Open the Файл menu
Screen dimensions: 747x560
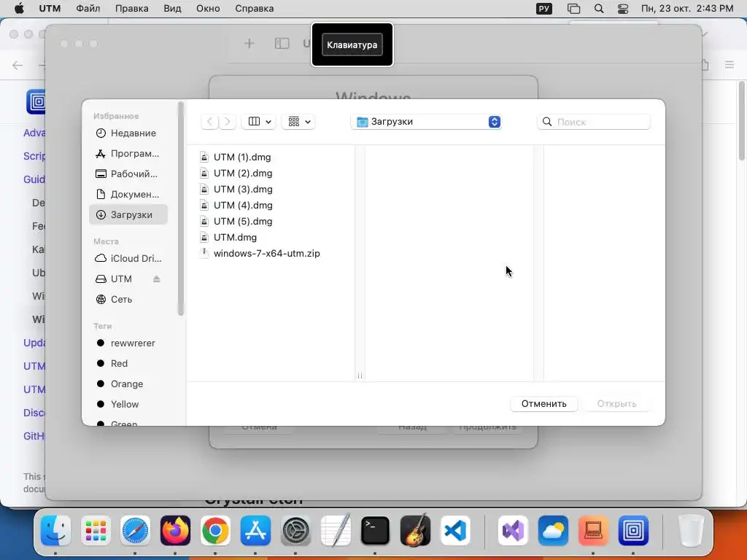[88, 9]
